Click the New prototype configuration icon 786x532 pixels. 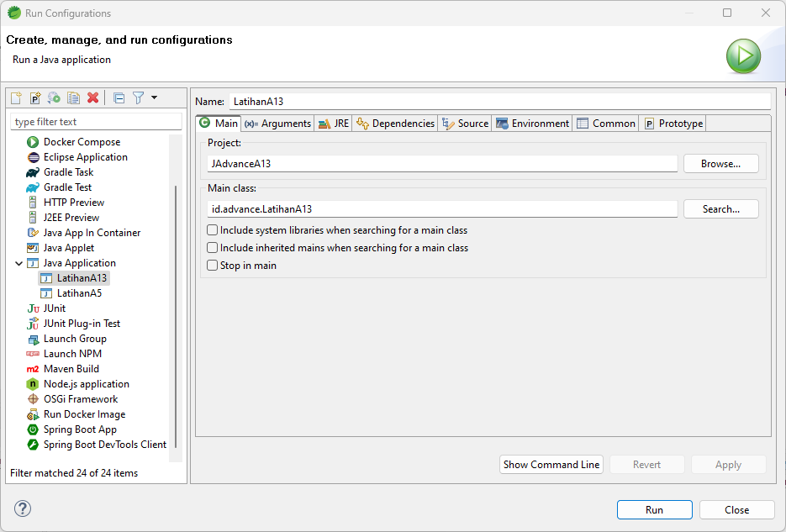click(35, 97)
